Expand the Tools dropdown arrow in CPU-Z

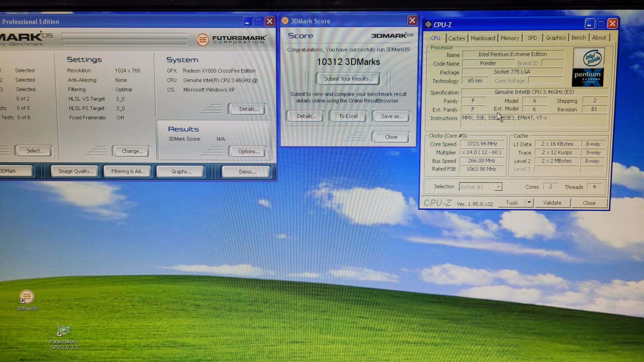[x=529, y=203]
